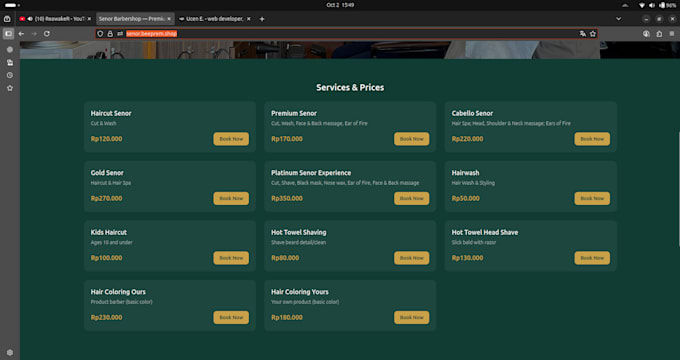Open the application hamburger menu
This screenshot has width=680, height=360.
pos(672,34)
